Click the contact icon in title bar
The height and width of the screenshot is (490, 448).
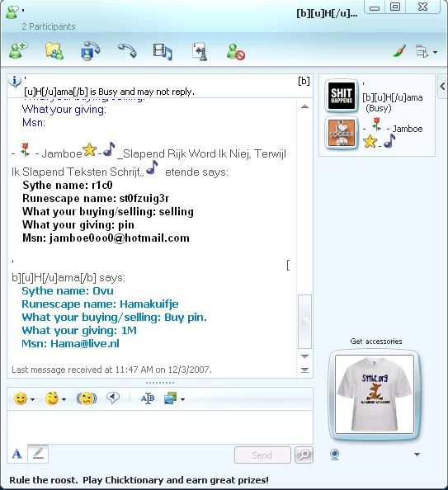(12, 13)
